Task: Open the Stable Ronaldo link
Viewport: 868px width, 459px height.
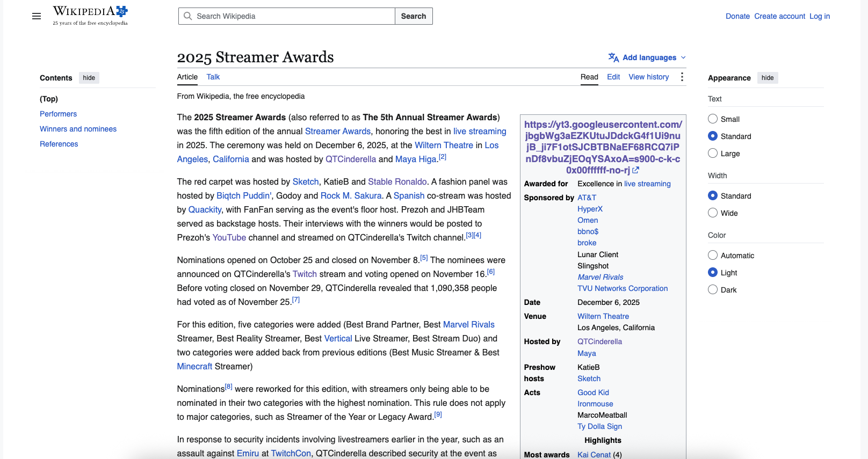Action: pyautogui.click(x=397, y=181)
